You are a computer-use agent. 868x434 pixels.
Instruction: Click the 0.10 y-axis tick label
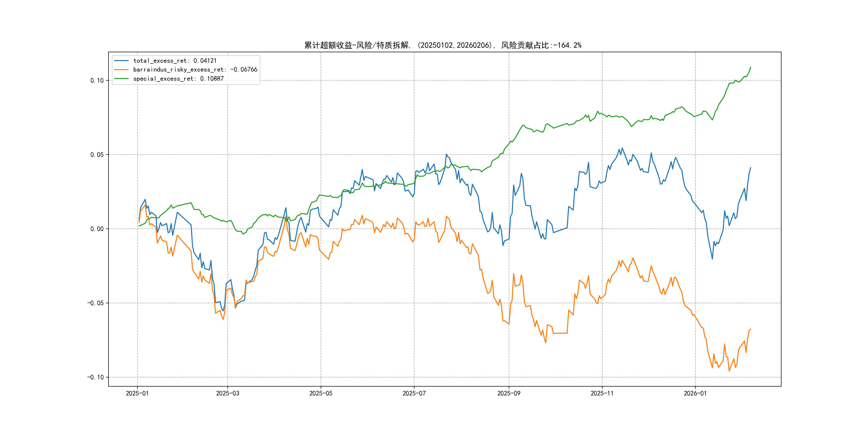[97, 81]
